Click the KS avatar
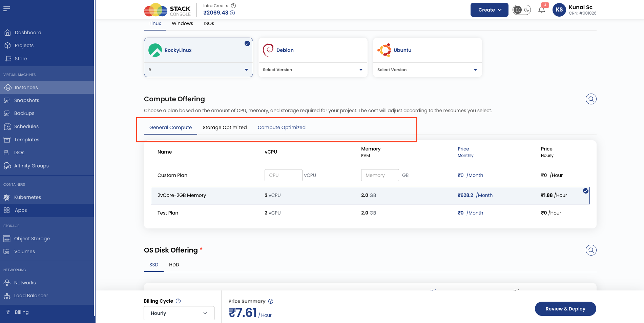This screenshot has height=323, width=644. tap(559, 10)
